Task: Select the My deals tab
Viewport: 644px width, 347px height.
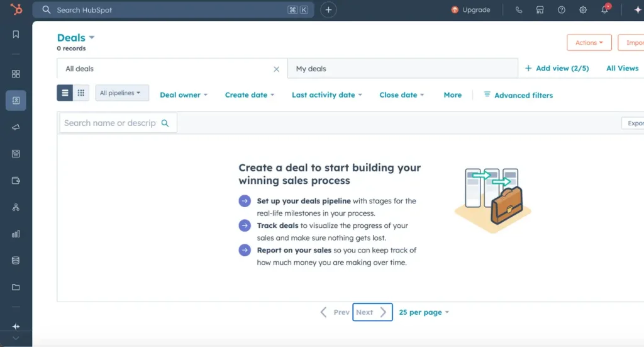Action: [402, 69]
